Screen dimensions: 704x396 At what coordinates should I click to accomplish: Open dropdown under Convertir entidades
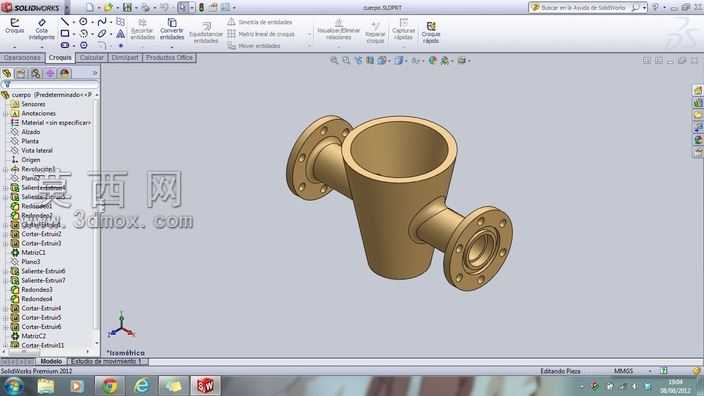click(x=172, y=46)
